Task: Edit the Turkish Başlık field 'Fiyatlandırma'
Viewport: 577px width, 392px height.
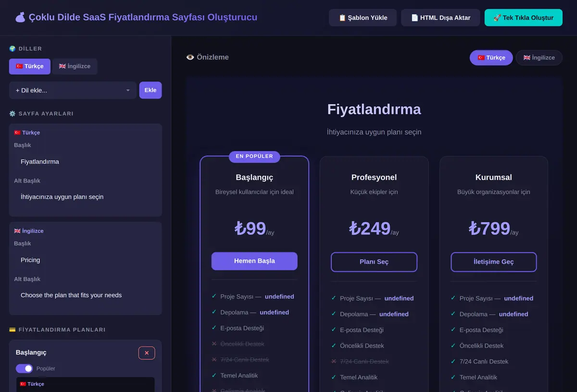Action: [86, 162]
